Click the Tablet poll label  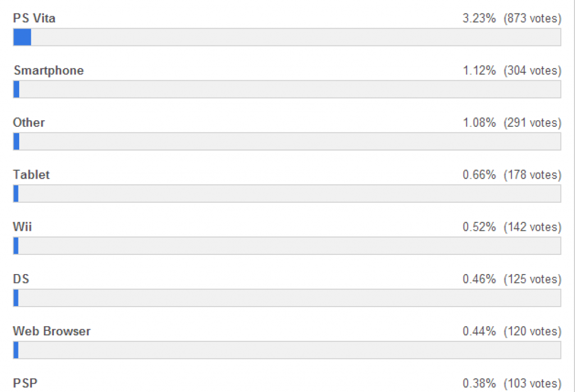click(x=31, y=175)
